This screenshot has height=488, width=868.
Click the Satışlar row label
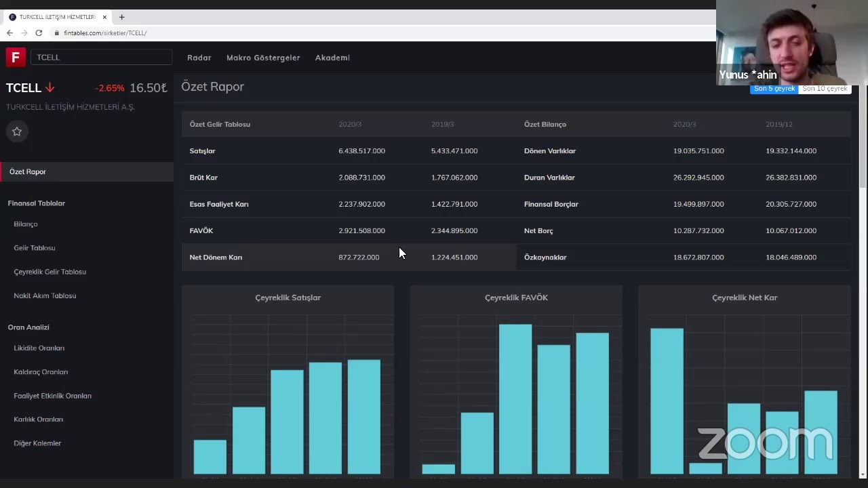click(203, 151)
